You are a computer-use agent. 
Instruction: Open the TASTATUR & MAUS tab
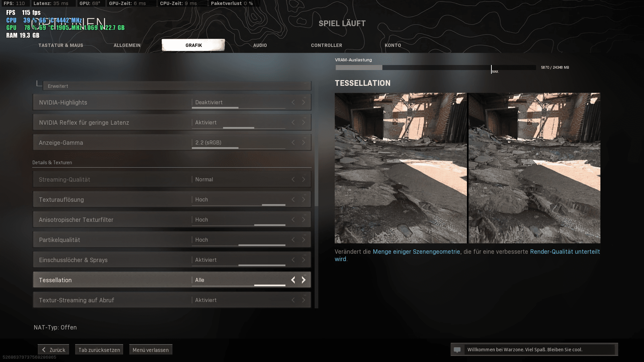click(x=61, y=45)
